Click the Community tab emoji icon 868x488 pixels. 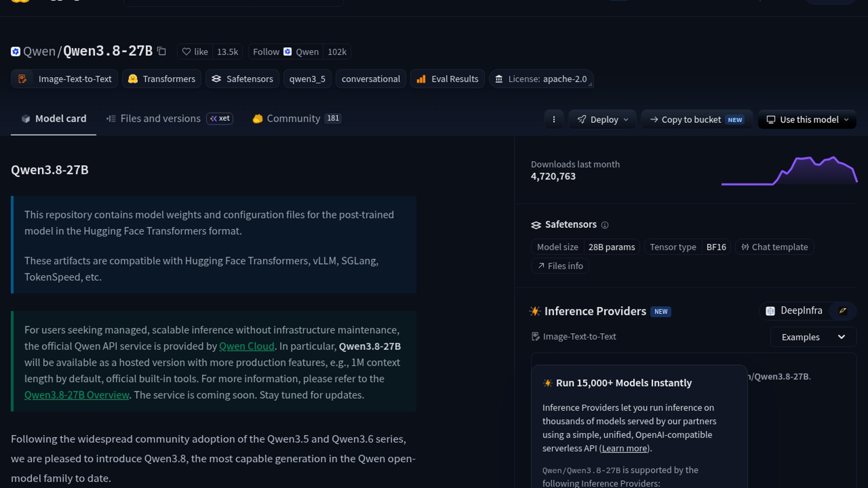[x=258, y=119]
